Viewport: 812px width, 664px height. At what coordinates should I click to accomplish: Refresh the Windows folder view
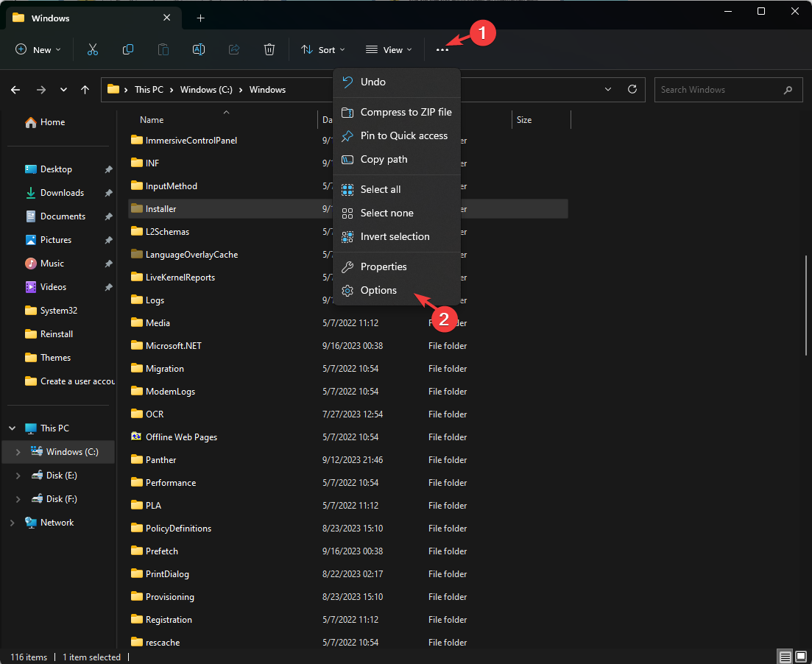click(x=632, y=89)
